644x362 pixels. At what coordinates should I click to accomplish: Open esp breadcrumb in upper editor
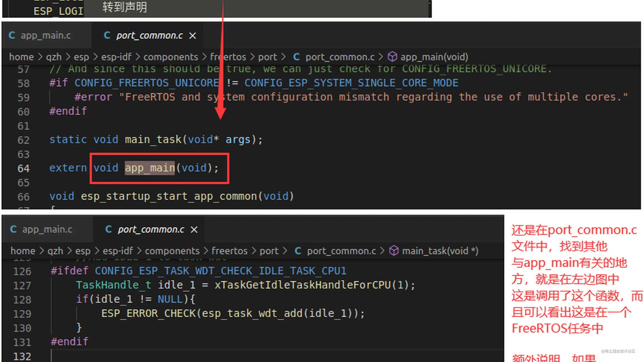[x=81, y=57]
